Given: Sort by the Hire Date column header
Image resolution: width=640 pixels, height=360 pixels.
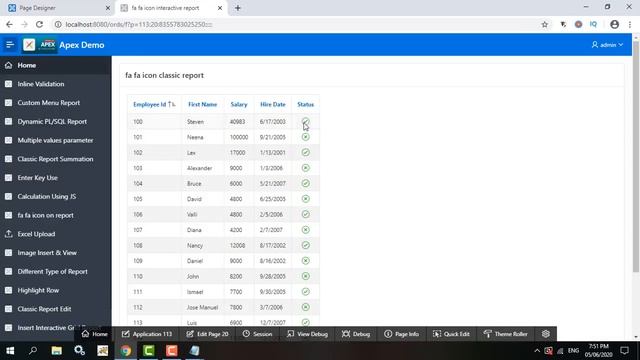Looking at the screenshot, I should tap(273, 104).
